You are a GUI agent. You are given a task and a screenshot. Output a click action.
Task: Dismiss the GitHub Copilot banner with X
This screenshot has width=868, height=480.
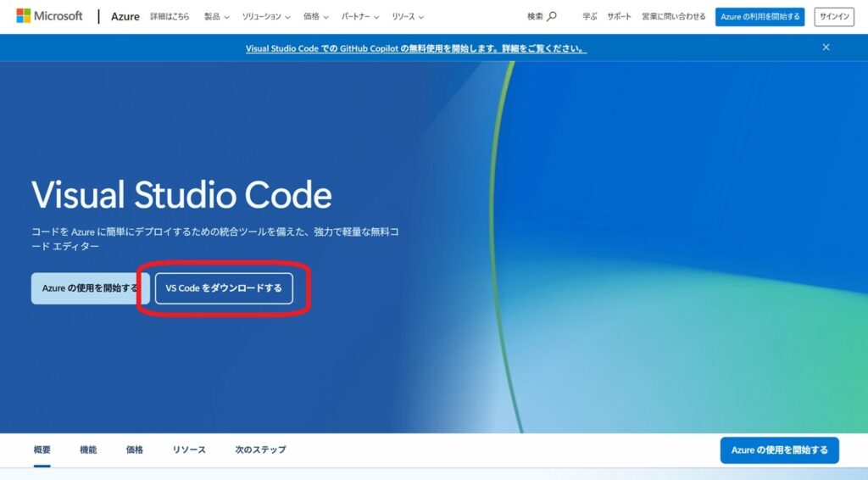(x=826, y=47)
